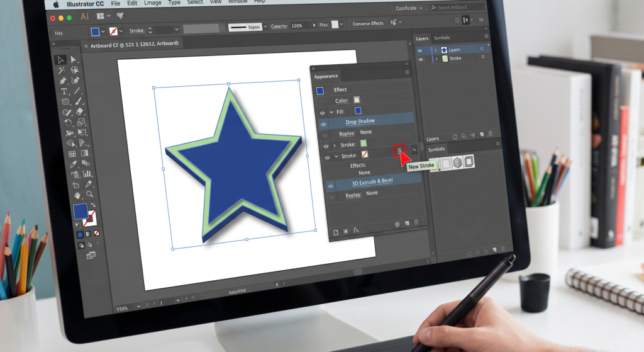Open the Type menu

click(x=174, y=3)
